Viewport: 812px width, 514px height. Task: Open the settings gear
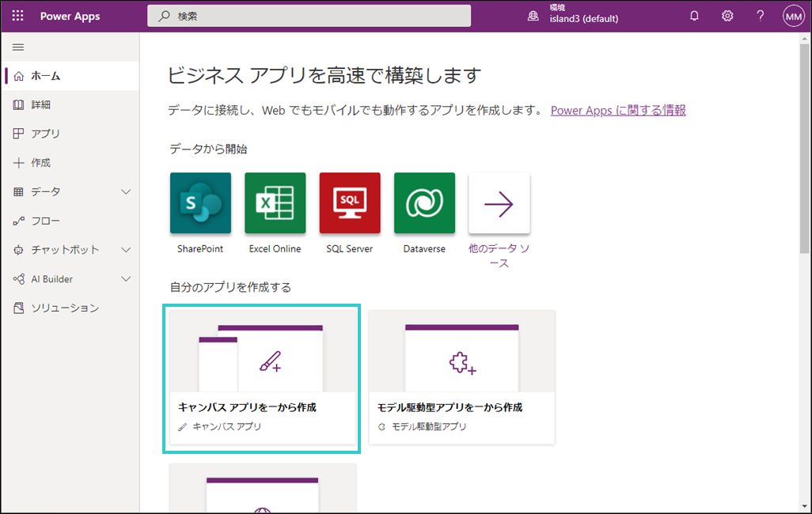click(x=727, y=15)
